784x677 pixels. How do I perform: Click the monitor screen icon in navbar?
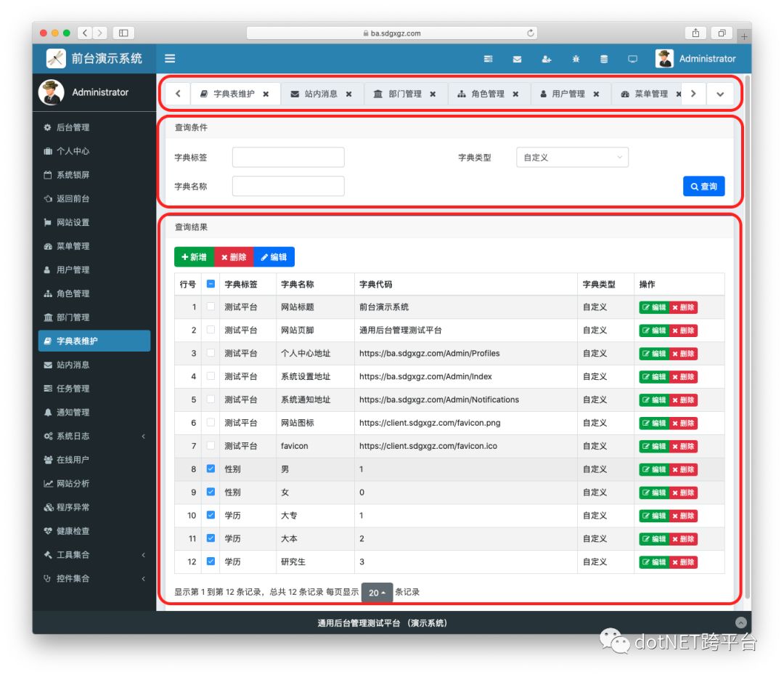pyautogui.click(x=632, y=60)
